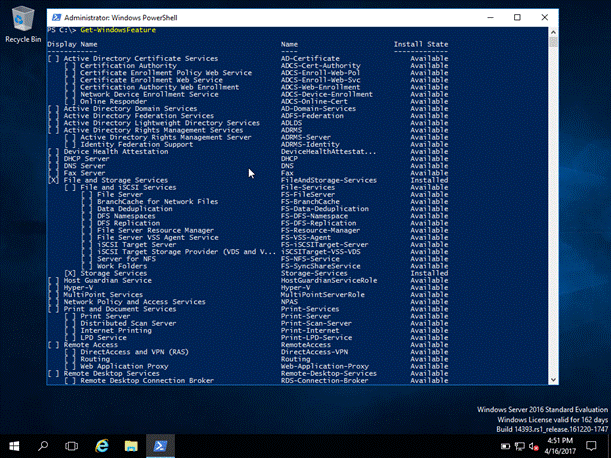Click the 'DFS Namespaces' row text

coord(126,216)
